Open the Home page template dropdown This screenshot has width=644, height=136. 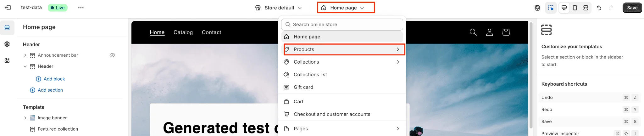click(346, 8)
